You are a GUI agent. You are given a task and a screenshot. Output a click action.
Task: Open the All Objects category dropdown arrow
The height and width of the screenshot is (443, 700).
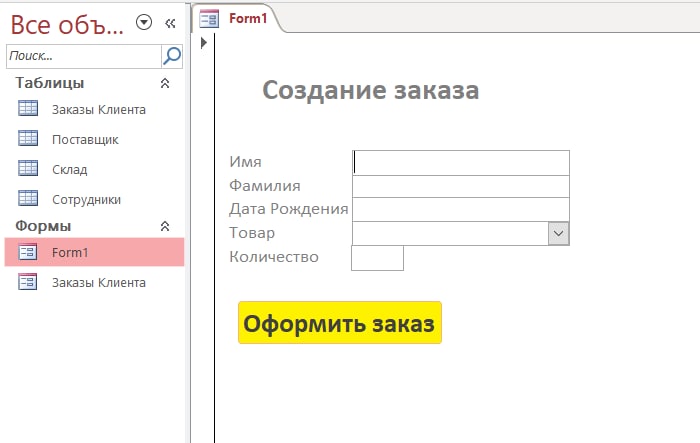point(144,22)
